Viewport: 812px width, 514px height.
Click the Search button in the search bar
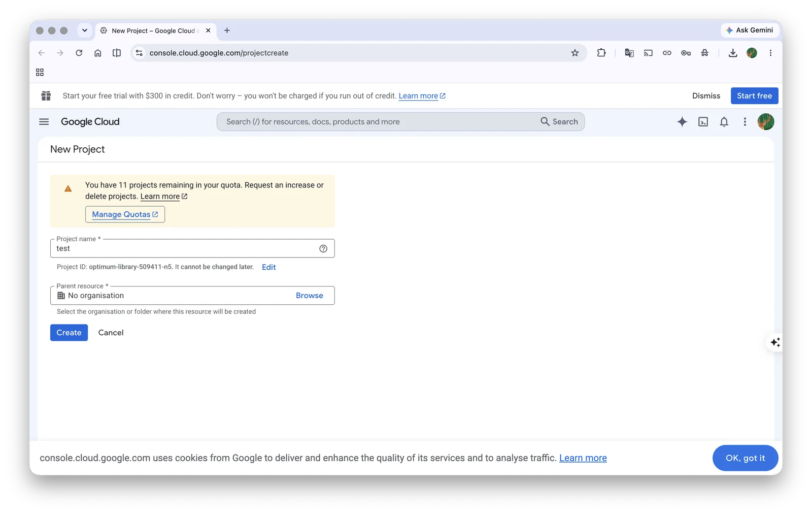coord(559,122)
